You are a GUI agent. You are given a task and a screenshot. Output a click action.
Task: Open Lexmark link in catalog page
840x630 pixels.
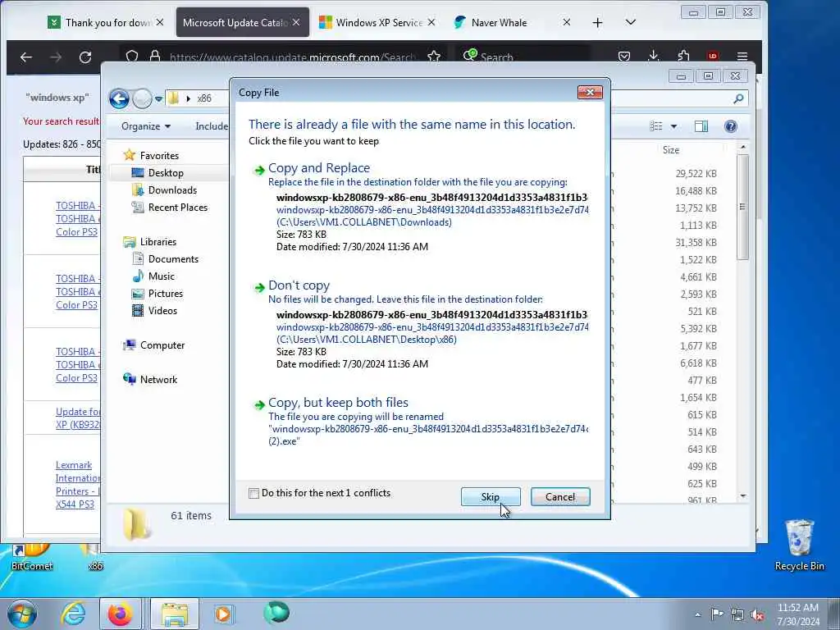click(77, 485)
